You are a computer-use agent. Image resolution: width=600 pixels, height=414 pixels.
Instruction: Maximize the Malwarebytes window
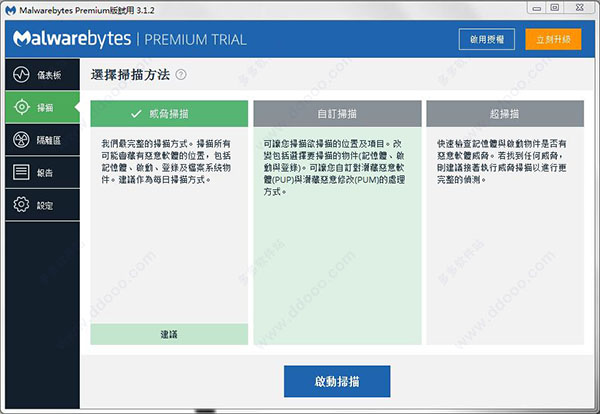tap(554, 8)
